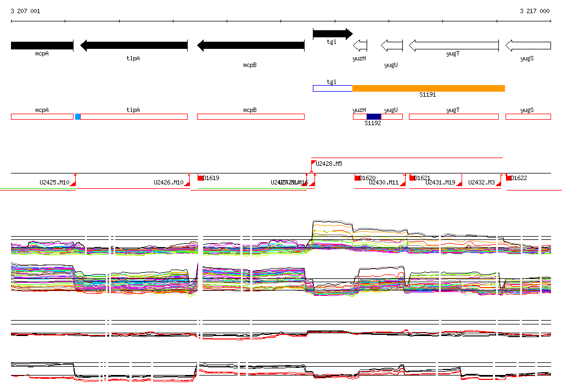Click the S1192 text label
The width and height of the screenshot is (562, 392).
pos(373,123)
